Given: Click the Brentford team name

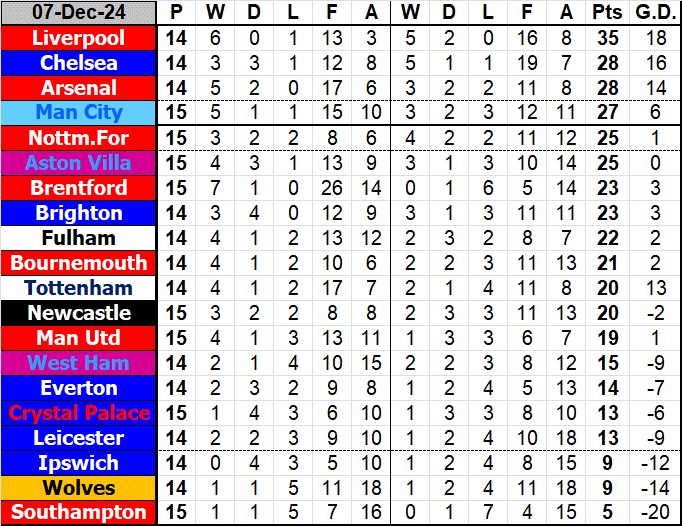Looking at the screenshot, I should click(79, 188).
